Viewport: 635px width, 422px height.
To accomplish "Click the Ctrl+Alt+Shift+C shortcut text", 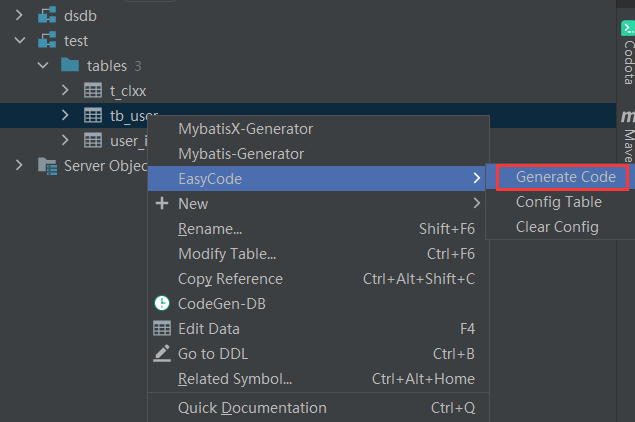I will [419, 279].
